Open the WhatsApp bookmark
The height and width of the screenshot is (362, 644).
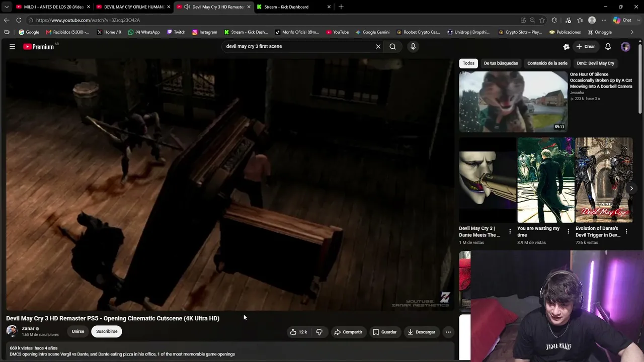click(144, 32)
